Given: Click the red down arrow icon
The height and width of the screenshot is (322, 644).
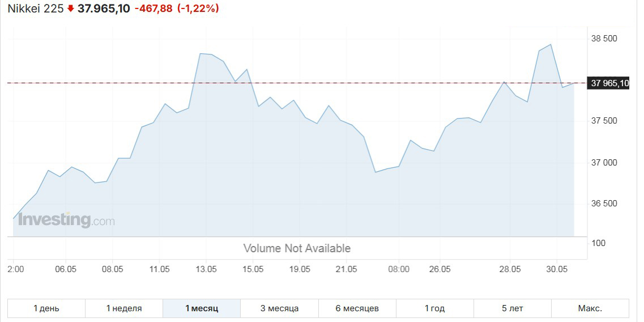Looking at the screenshot, I should point(71,9).
